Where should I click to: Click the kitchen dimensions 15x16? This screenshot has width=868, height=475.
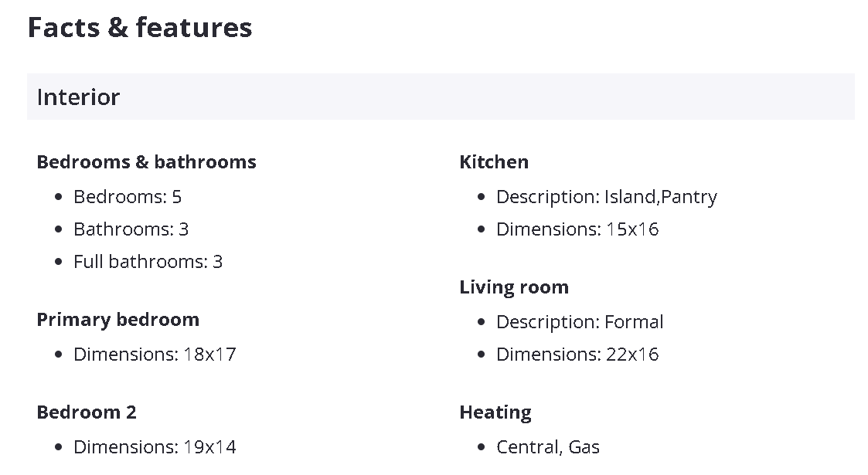(x=632, y=229)
